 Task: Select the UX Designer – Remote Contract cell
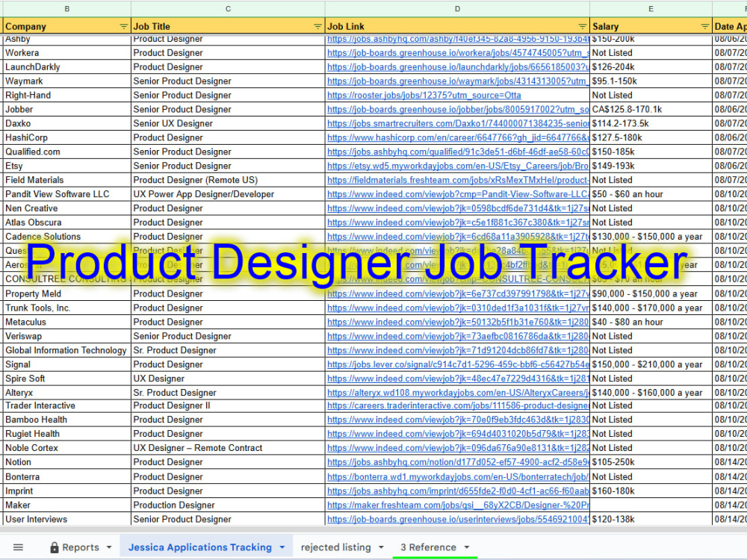[x=228, y=448]
